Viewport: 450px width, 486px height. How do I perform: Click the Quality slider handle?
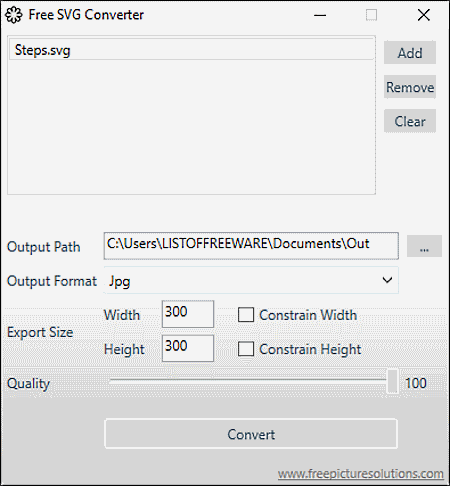click(x=392, y=382)
